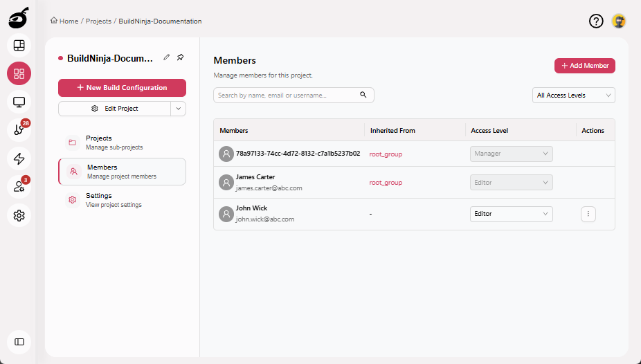
Task: Click the BuildNinja-Docum... project title
Action: tap(110, 58)
